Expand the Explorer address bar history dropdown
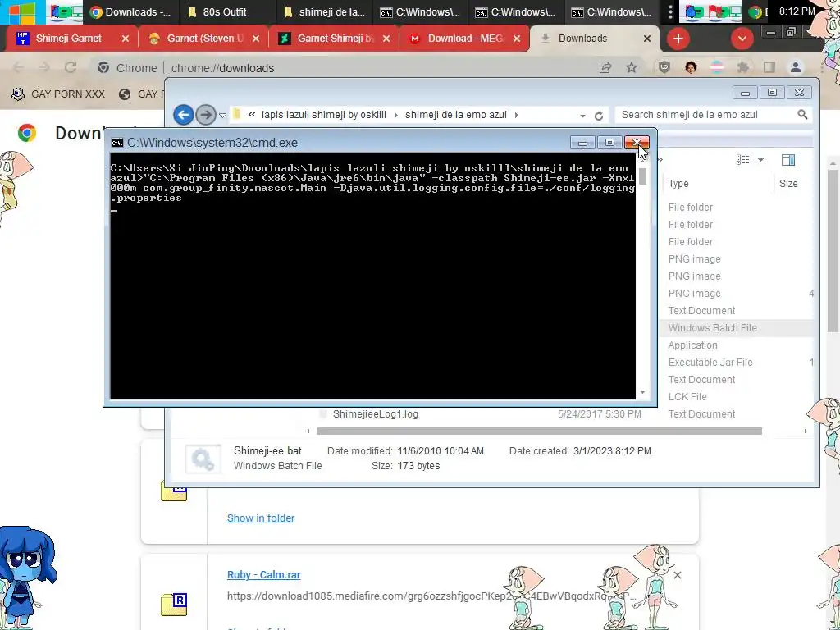 pos(582,115)
